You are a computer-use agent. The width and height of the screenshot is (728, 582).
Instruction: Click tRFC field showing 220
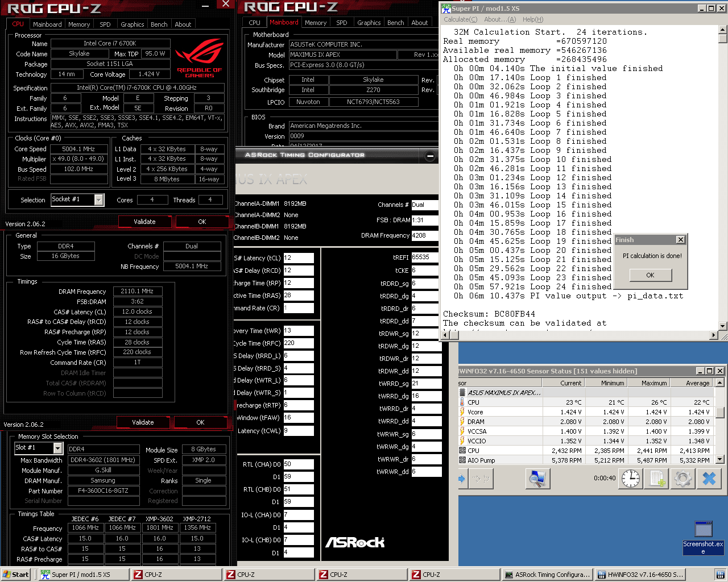pyautogui.click(x=298, y=343)
